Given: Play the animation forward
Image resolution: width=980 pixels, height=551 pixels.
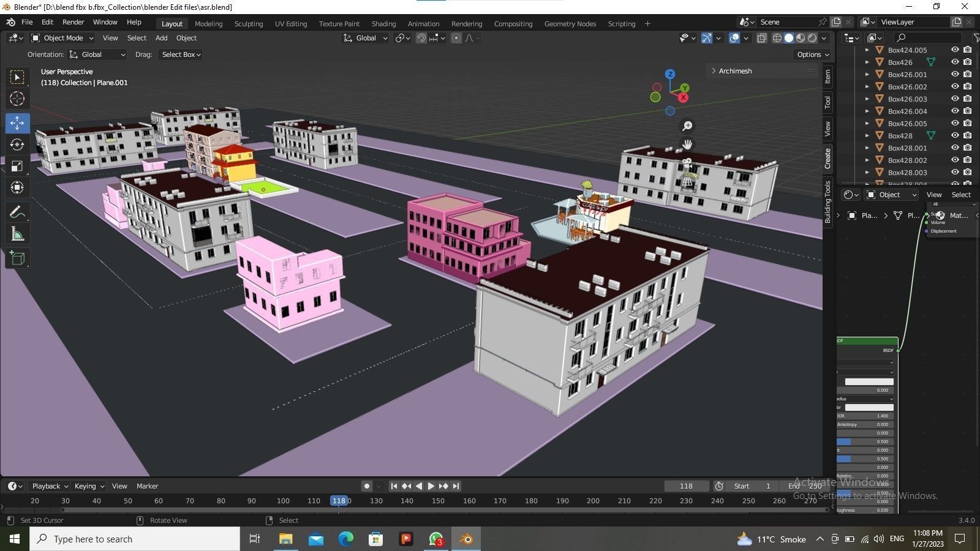Looking at the screenshot, I should [431, 486].
